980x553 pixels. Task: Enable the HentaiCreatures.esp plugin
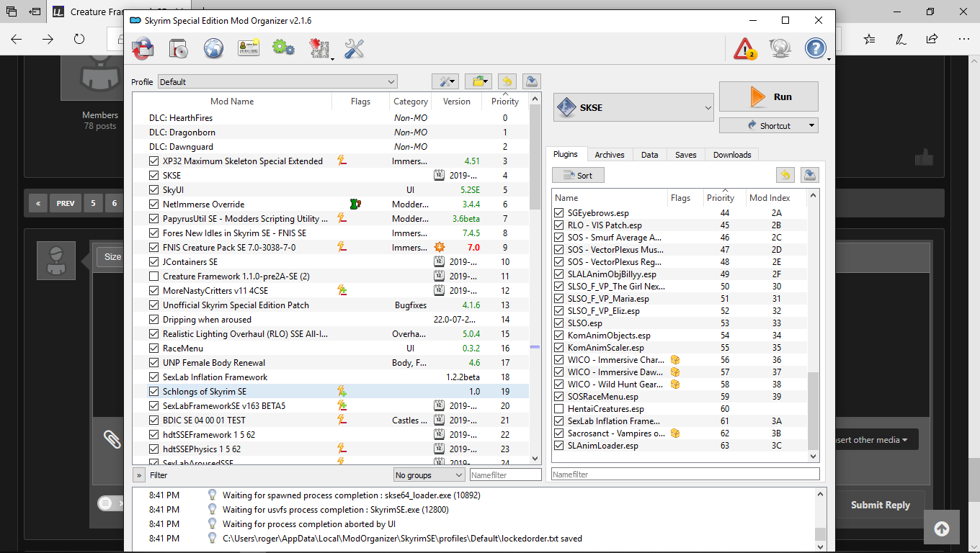(558, 409)
